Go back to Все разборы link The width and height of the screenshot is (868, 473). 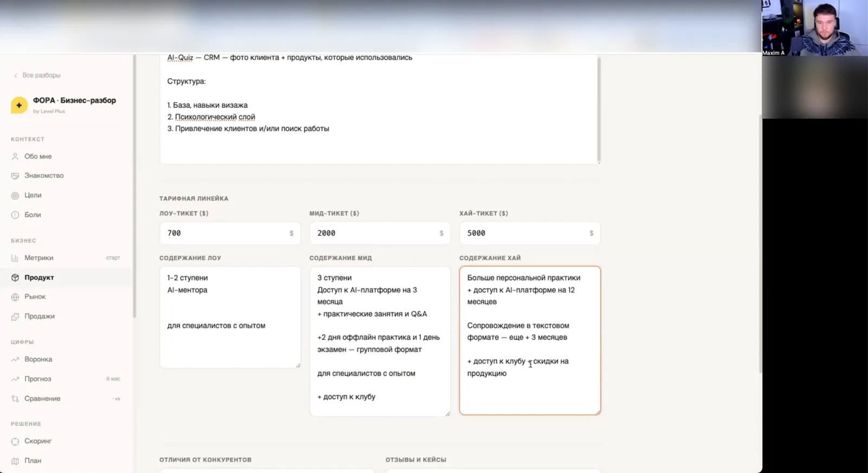pyautogui.click(x=37, y=75)
